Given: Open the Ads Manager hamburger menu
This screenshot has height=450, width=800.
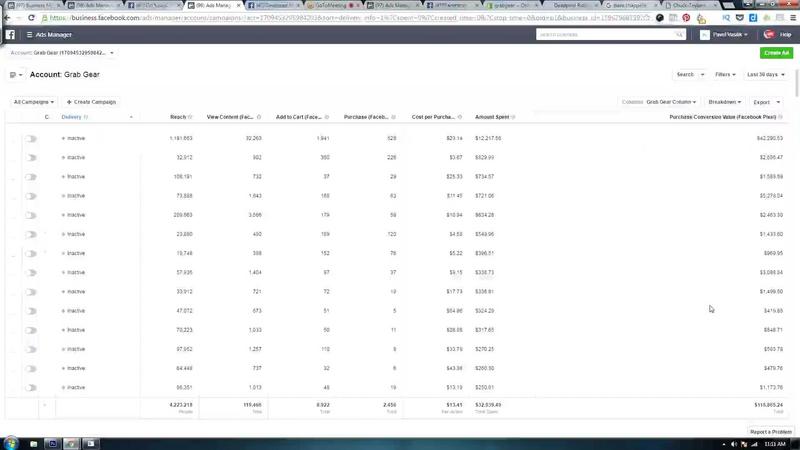Looking at the screenshot, I should (30, 35).
